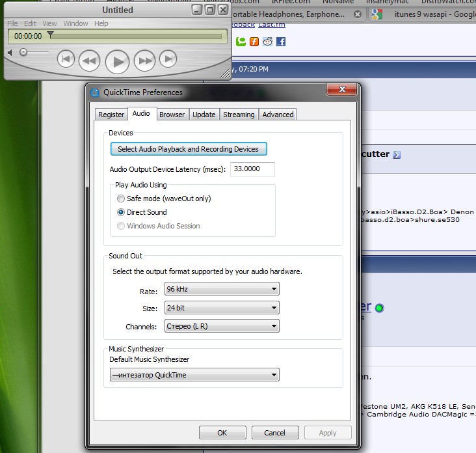This screenshot has width=476, height=453.
Task: Select the Direct Sound radio button
Action: pyautogui.click(x=121, y=212)
